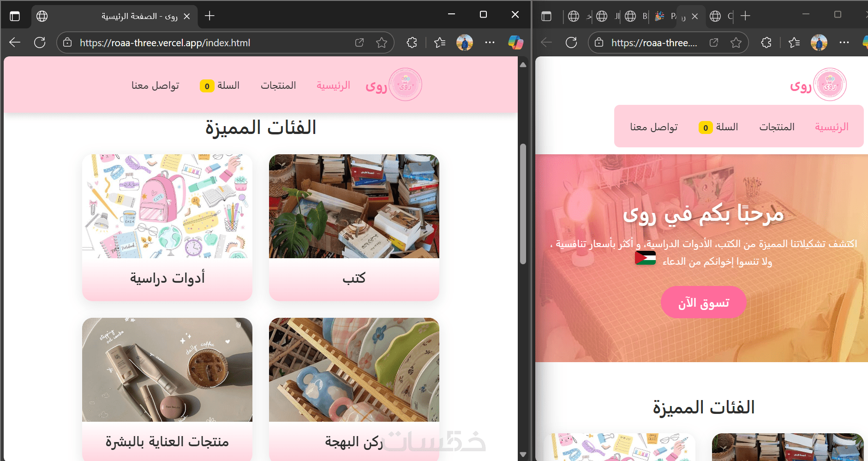Click the روى round logo in right page header

(830, 85)
